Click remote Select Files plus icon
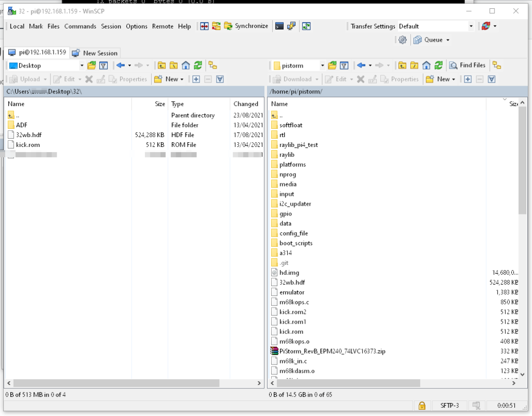 tap(468, 79)
